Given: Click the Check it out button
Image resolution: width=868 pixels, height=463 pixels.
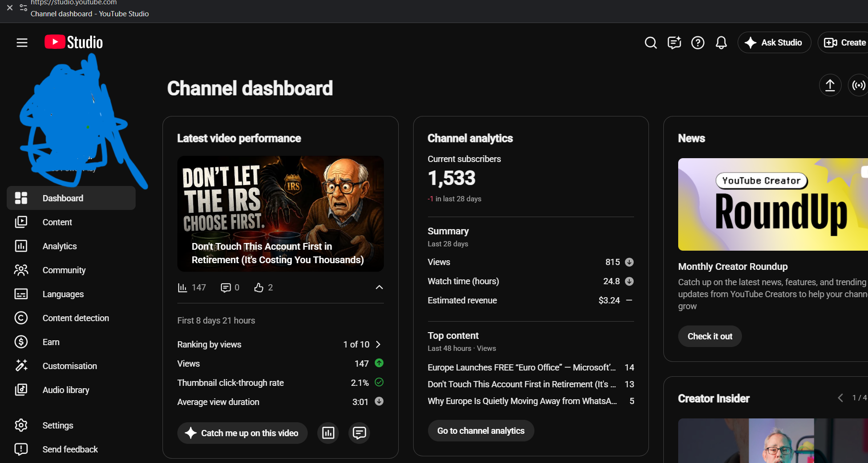Looking at the screenshot, I should point(710,336).
